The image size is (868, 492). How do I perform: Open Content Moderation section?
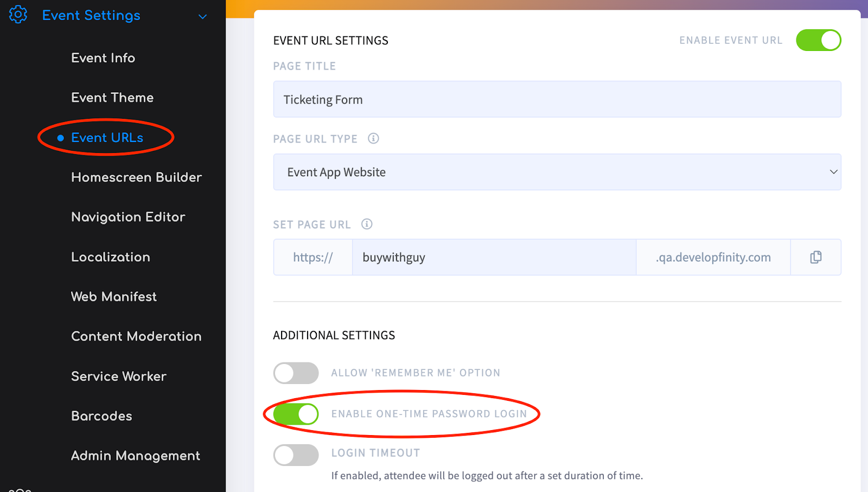(x=136, y=336)
